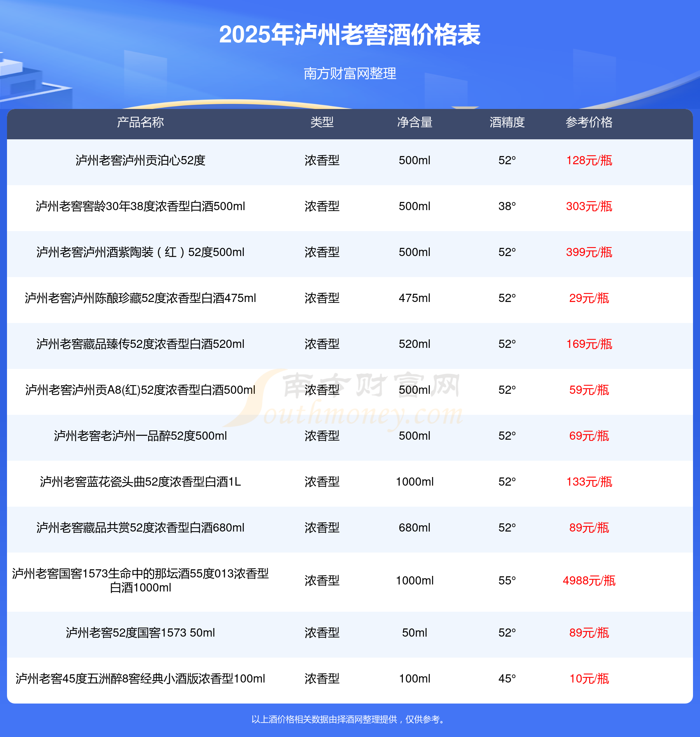Viewport: 700px width, 737px height.
Task: Click the net content cell "100ml"
Action: (415, 679)
